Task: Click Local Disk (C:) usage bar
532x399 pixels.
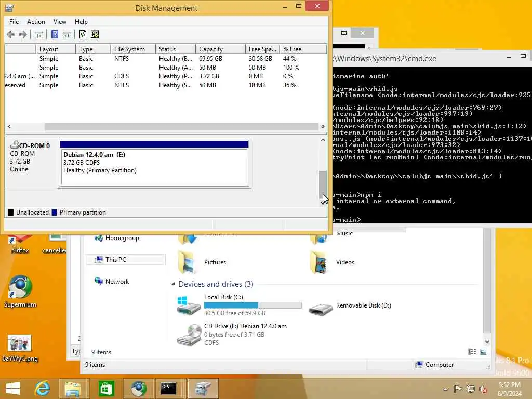Action: (253, 305)
